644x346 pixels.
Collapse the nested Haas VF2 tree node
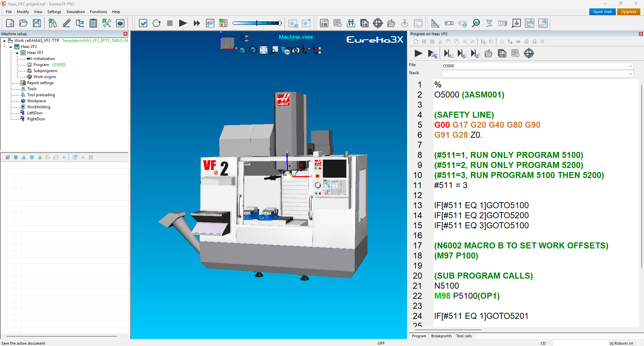[17, 53]
